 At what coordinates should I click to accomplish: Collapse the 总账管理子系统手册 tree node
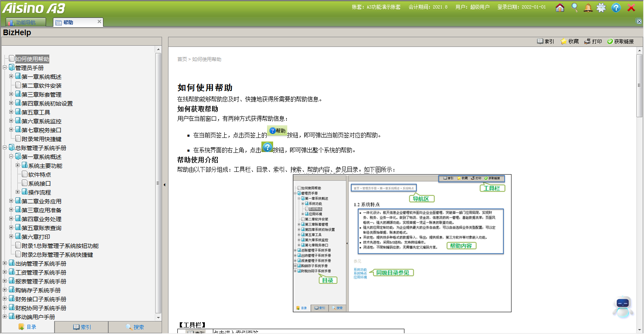(x=5, y=148)
